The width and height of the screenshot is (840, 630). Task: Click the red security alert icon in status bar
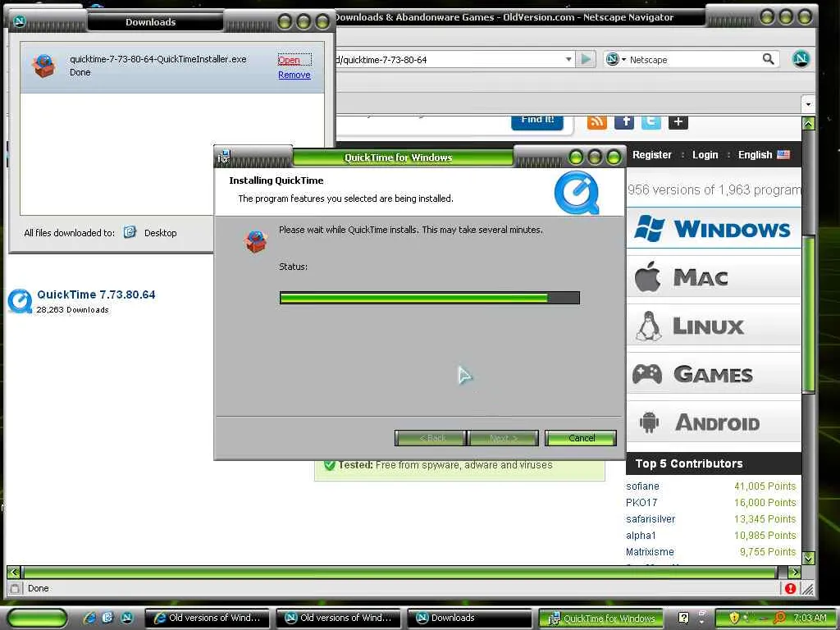pyautogui.click(x=790, y=588)
